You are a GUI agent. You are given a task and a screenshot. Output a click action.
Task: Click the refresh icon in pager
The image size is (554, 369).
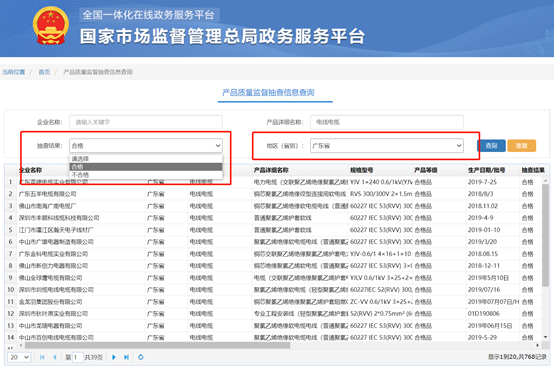(x=141, y=357)
